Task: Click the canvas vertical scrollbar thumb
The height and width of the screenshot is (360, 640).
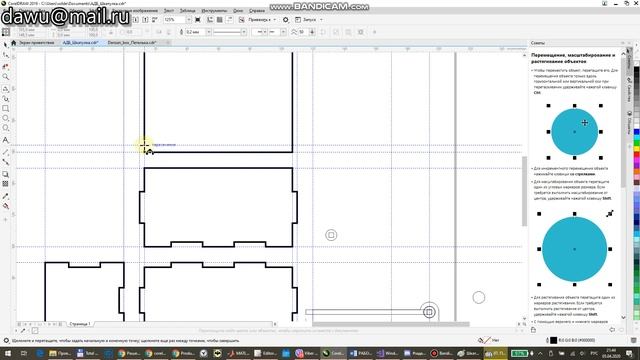Action: [524, 191]
